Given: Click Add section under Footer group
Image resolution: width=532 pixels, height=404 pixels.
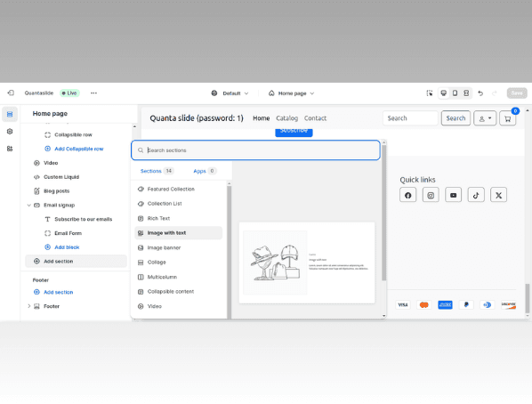Looking at the screenshot, I should pos(58,292).
